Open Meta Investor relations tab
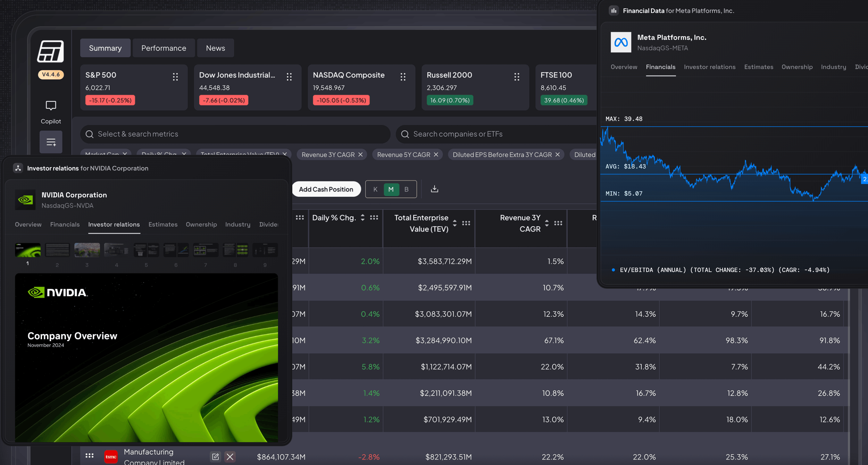 pos(710,67)
